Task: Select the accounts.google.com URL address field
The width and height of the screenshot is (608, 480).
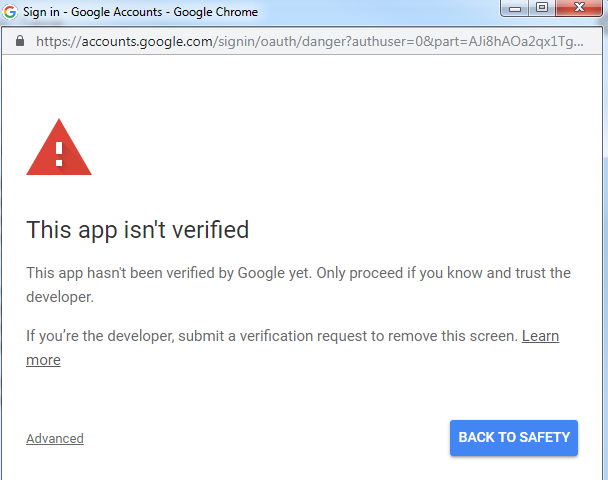Action: (309, 41)
